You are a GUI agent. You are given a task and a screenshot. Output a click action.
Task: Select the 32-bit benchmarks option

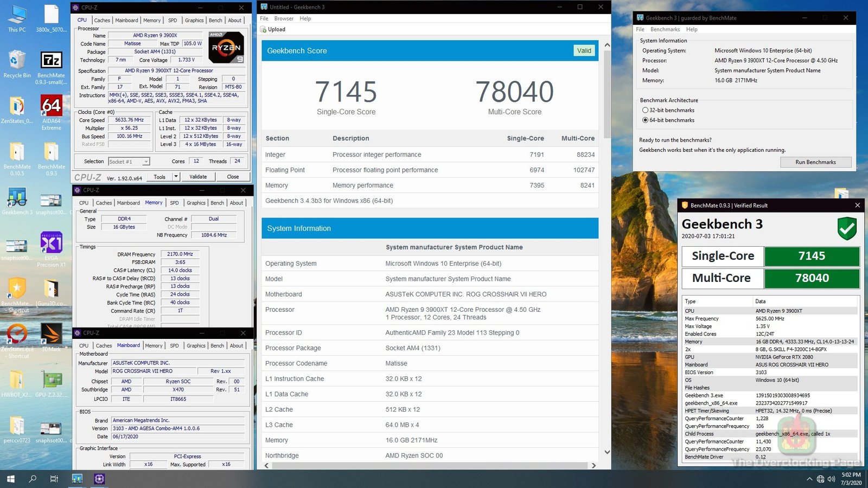(645, 110)
